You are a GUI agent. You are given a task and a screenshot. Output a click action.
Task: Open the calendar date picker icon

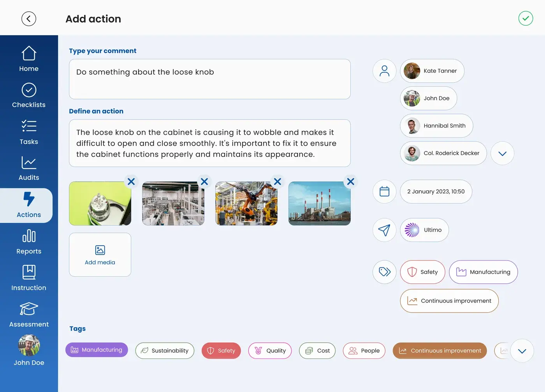click(385, 192)
